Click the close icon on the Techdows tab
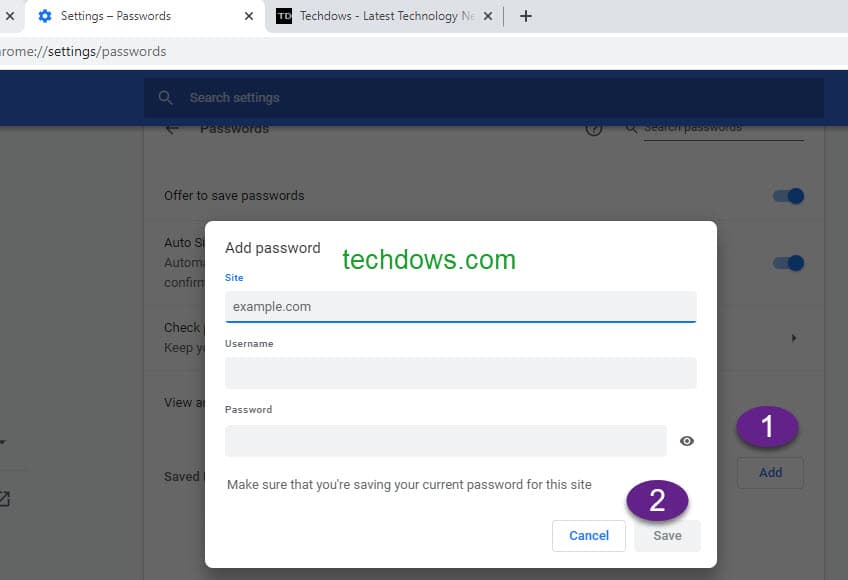Viewport: 848px width, 580px height. 487,16
